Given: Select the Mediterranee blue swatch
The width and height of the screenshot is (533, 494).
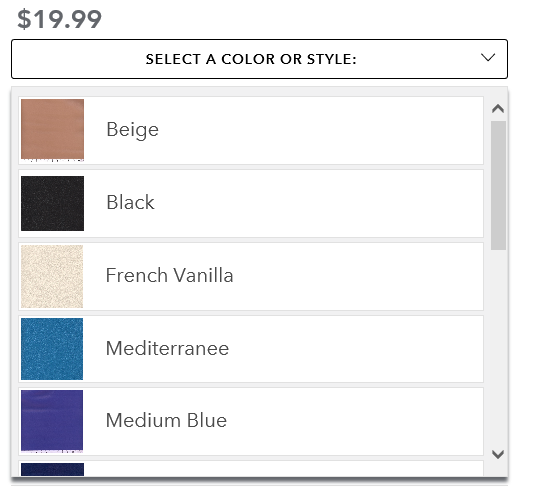Looking at the screenshot, I should pos(52,349).
